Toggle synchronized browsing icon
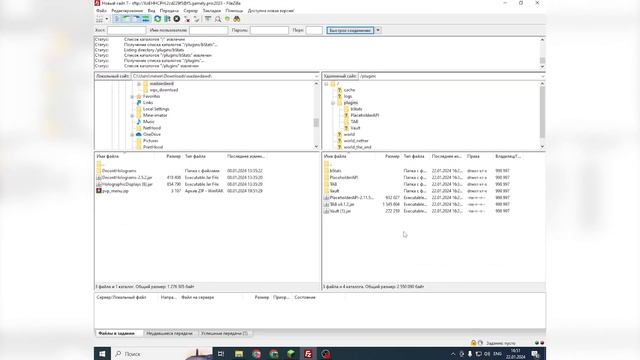 227,19
